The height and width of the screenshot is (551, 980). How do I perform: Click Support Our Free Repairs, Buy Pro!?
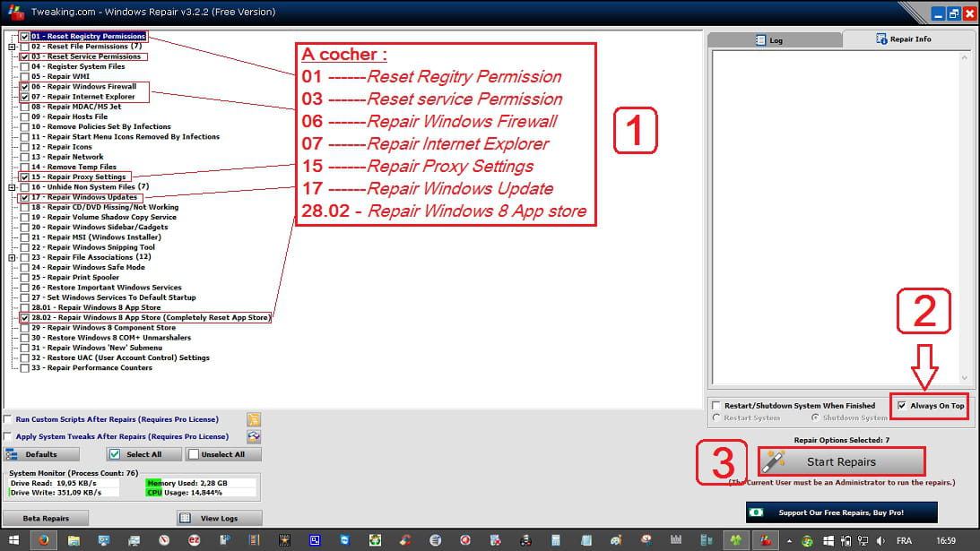841,512
